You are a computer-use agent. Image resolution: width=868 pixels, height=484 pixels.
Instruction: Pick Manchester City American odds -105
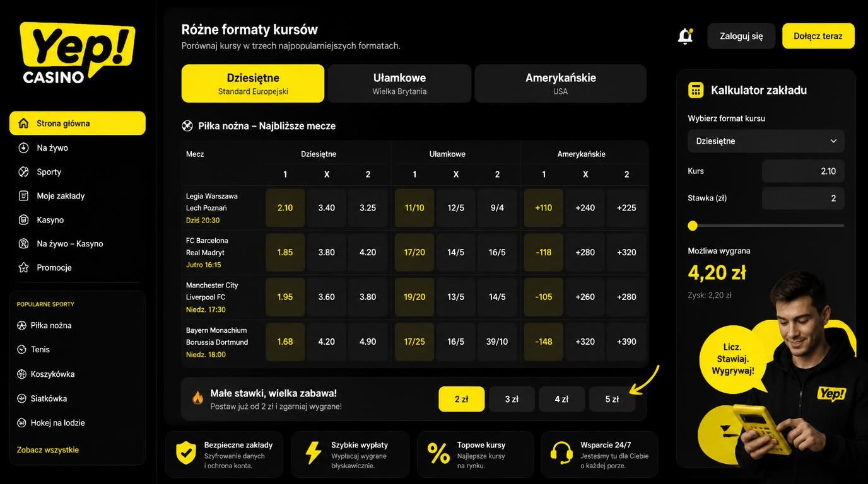point(544,297)
